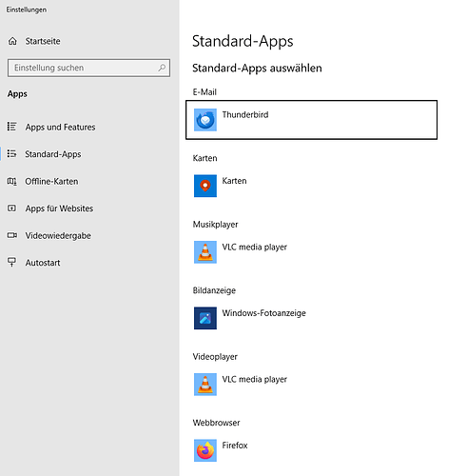Click the Karten map pin app icon
The height and width of the screenshot is (476, 467).
click(x=205, y=186)
